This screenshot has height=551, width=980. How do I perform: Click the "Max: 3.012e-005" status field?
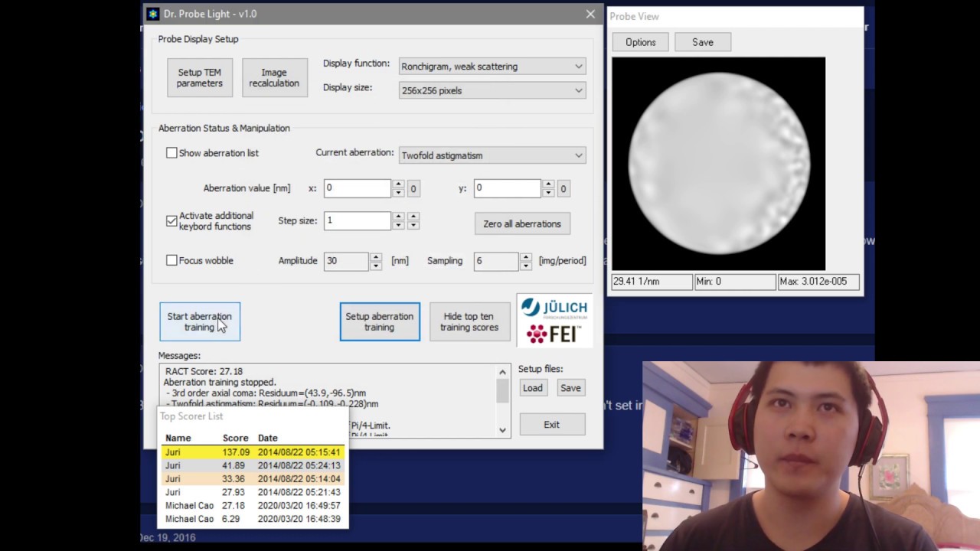pos(818,282)
